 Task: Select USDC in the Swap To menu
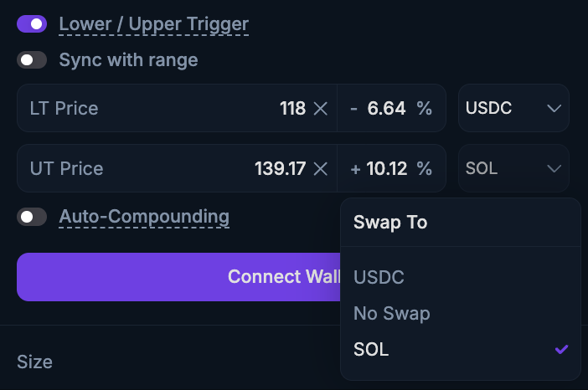coord(377,277)
